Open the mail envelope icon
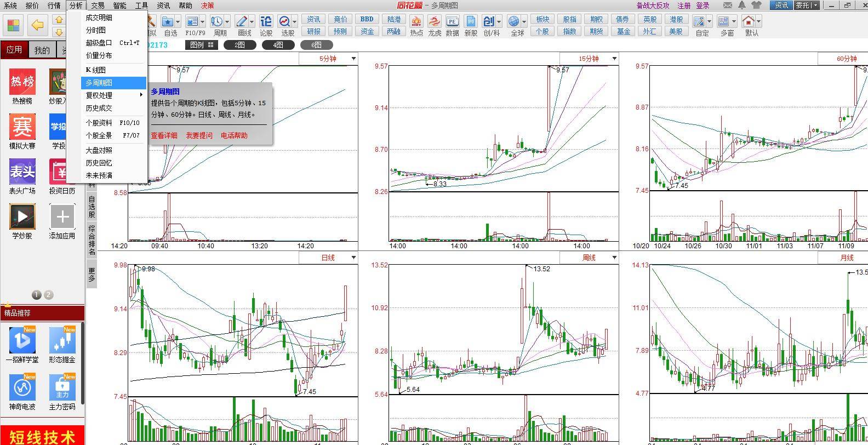This screenshot has width=868, height=445. point(728,5)
